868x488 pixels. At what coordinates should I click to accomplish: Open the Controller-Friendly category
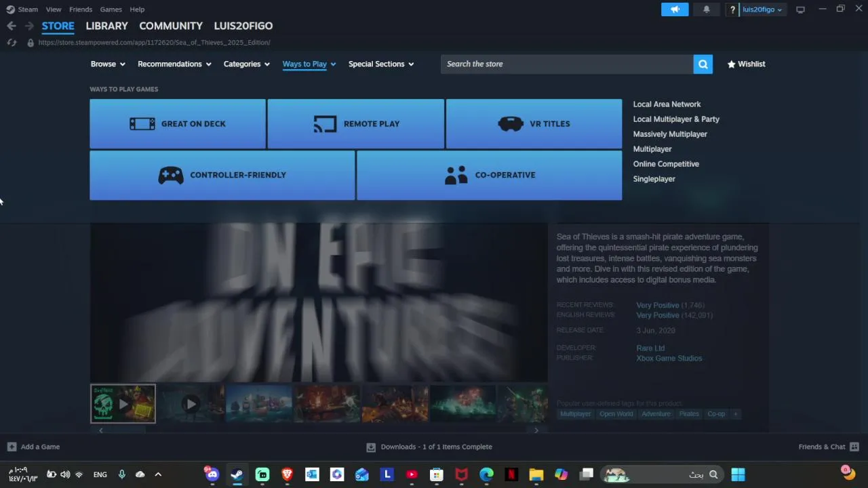pos(222,175)
